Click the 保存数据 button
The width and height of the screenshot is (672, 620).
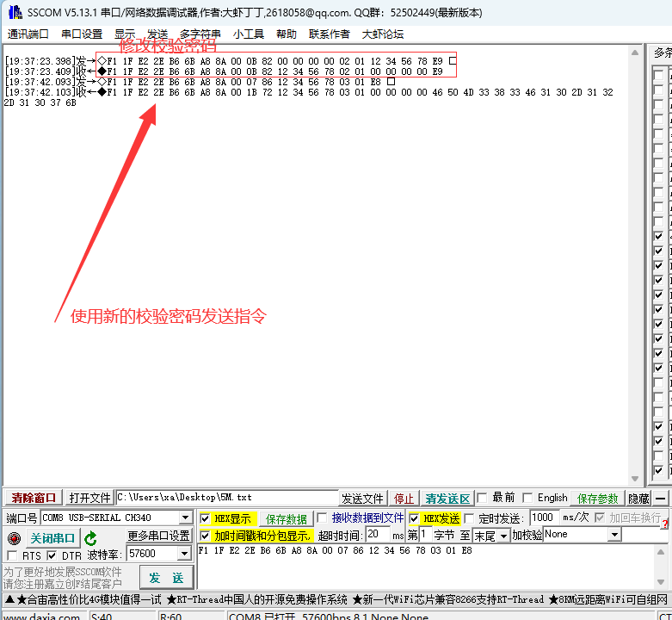(287, 518)
